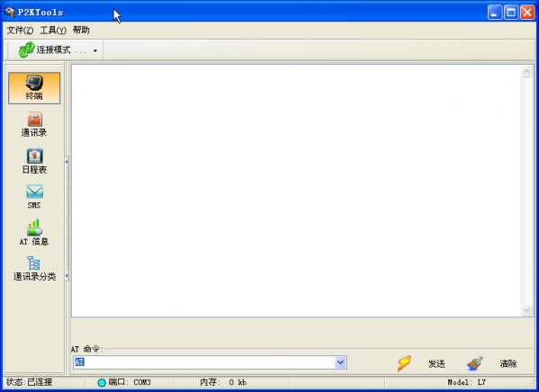Close the P2KTools window
The image size is (539, 392).
[x=527, y=13]
